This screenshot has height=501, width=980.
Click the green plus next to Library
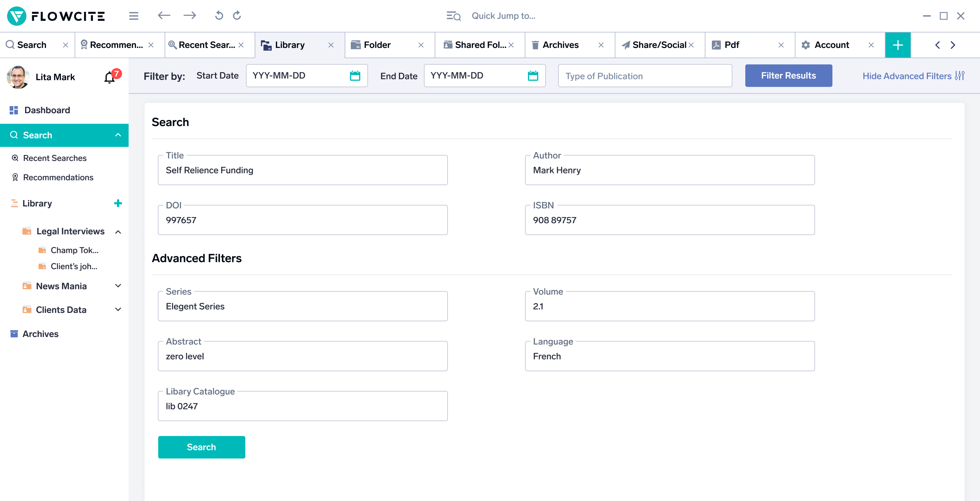pos(118,203)
